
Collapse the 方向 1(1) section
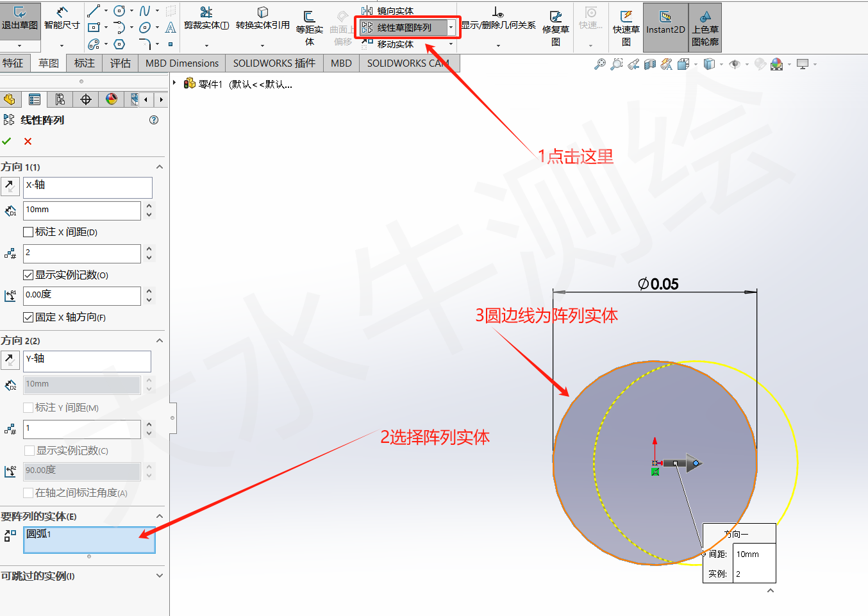(x=159, y=166)
